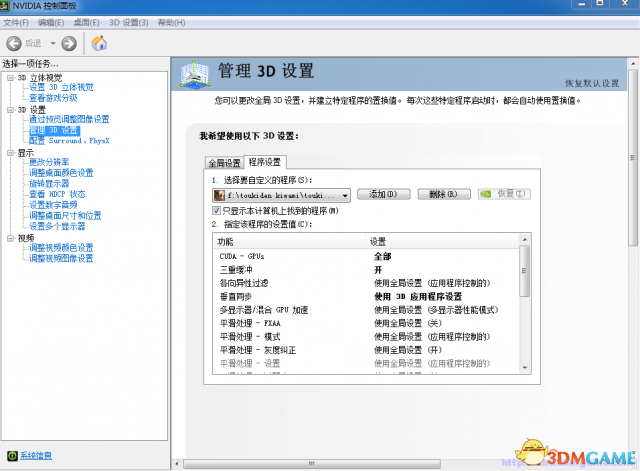640x471 pixels.
Task: Click the System Information icon
Action: tap(12, 455)
